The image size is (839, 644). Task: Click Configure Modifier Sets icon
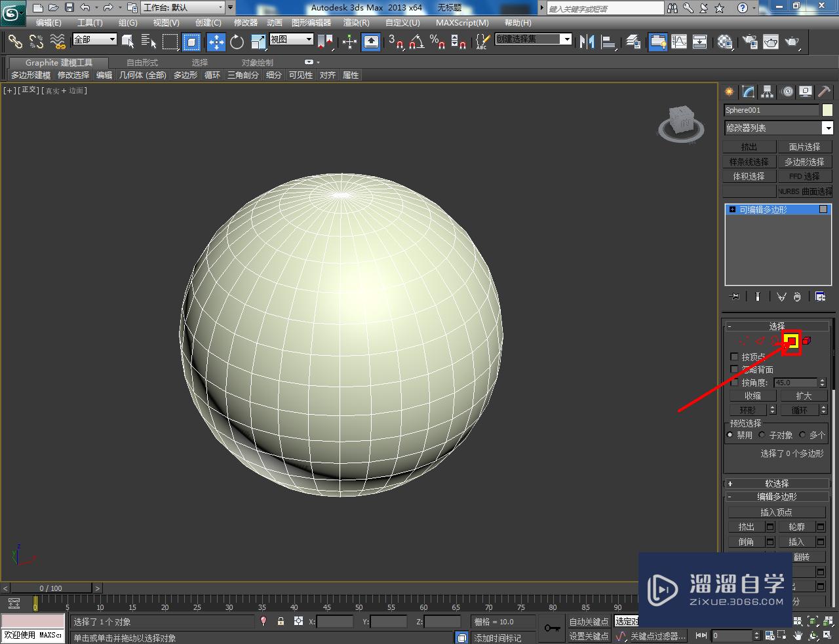click(820, 297)
